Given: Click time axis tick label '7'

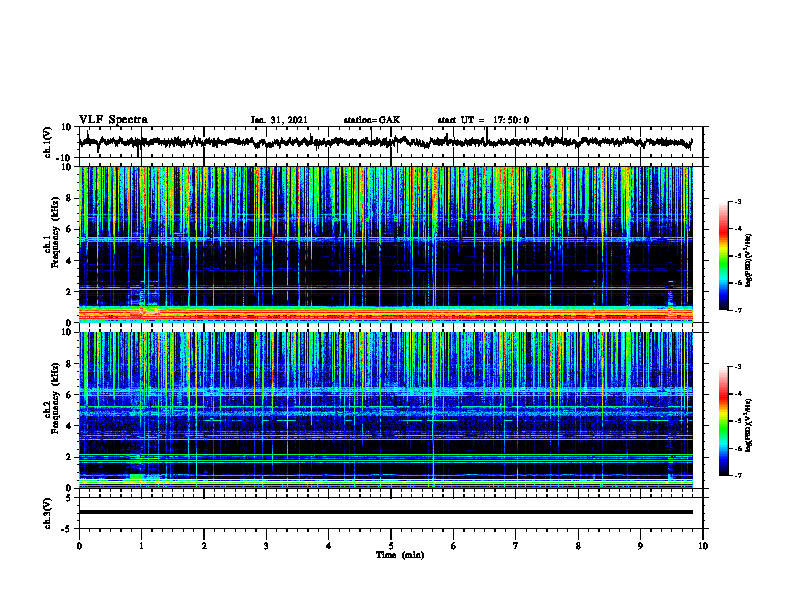Looking at the screenshot, I should [x=516, y=546].
